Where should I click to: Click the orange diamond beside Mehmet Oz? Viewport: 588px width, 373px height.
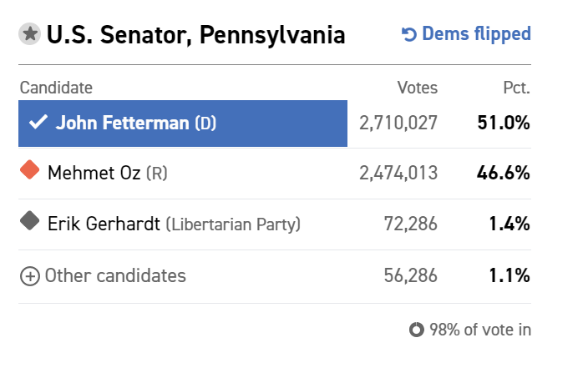point(29,169)
